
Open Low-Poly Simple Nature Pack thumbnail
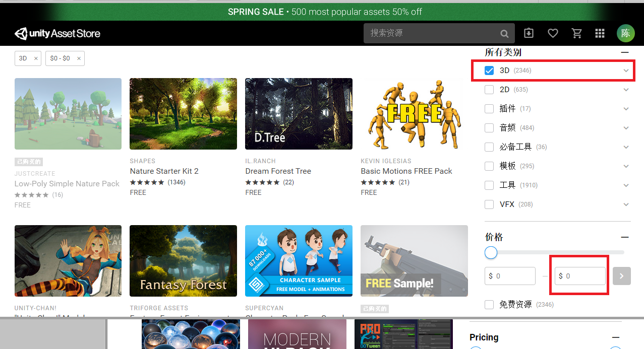pos(68,114)
